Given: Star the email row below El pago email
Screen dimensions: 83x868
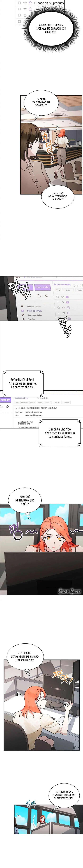Looking at the screenshot, I should (25, 9).
